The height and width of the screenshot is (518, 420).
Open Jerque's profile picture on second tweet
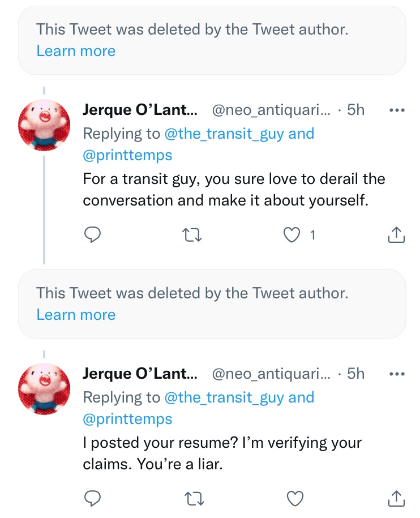click(x=45, y=389)
